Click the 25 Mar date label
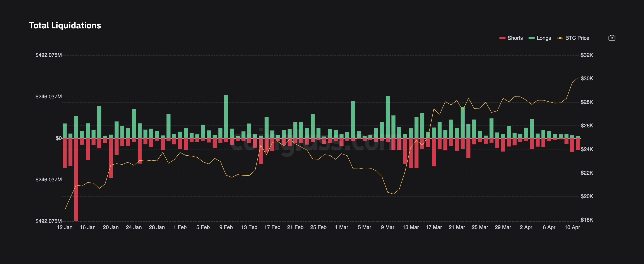 [x=480, y=227]
